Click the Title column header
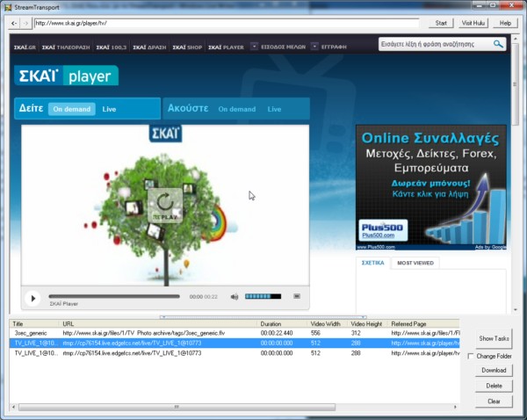Image resolution: width=527 pixels, height=420 pixels. pyautogui.click(x=34, y=324)
